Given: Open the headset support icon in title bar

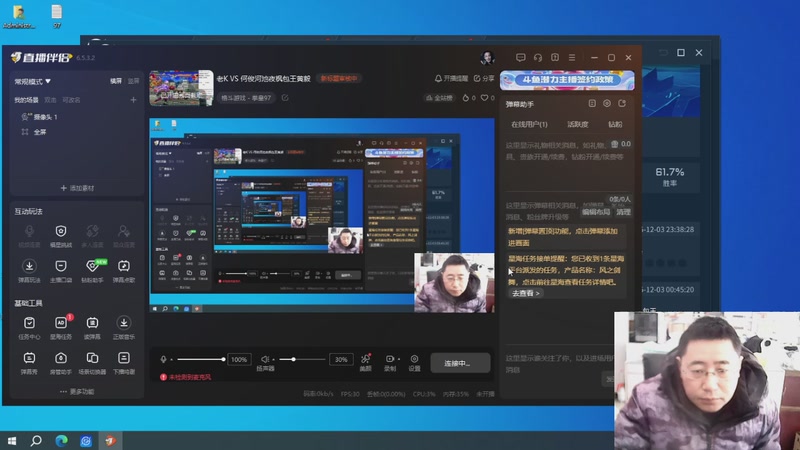Looking at the screenshot, I should (538, 58).
